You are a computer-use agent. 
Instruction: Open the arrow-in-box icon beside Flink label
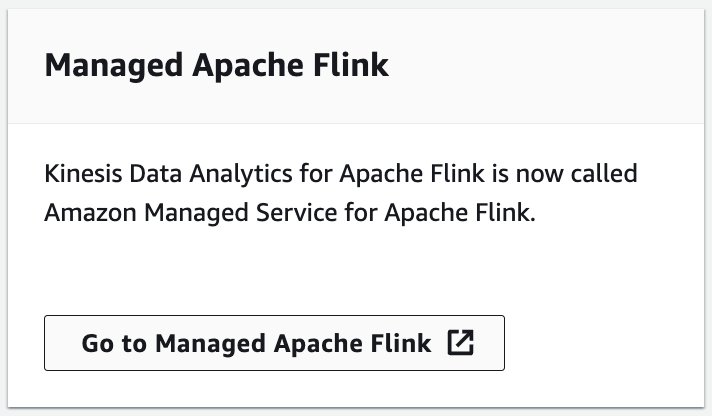point(460,343)
